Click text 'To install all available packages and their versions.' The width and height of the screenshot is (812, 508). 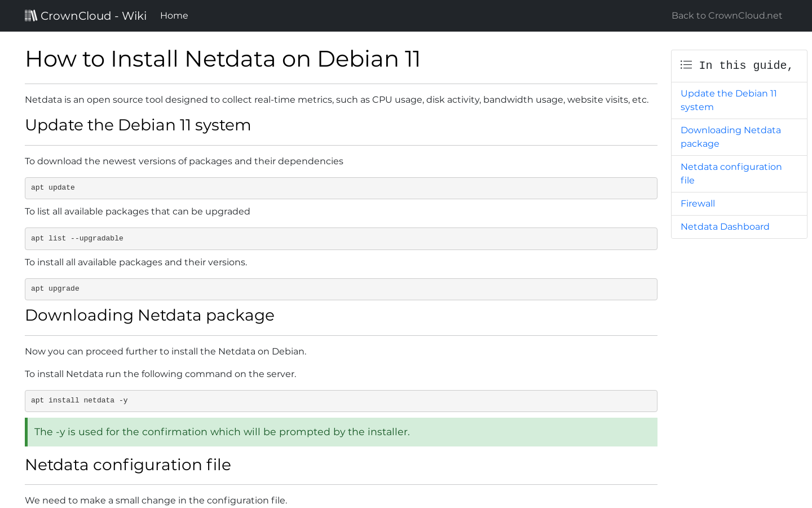tap(136, 262)
